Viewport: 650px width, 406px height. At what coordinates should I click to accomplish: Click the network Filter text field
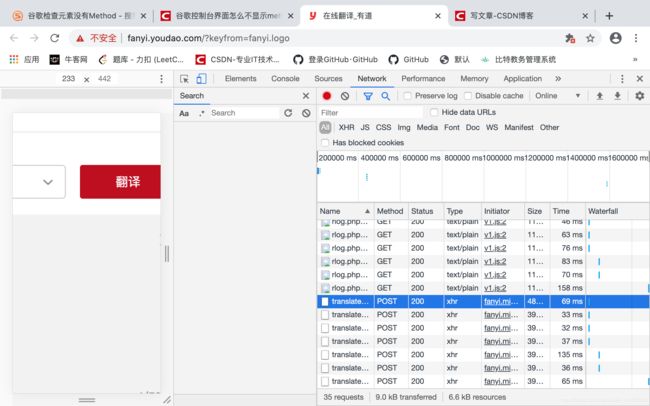click(370, 113)
